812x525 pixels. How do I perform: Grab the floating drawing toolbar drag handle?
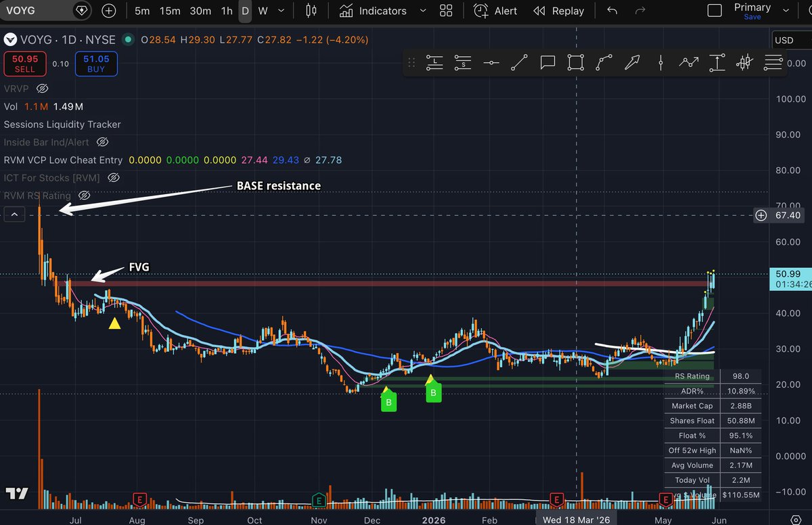click(x=411, y=63)
